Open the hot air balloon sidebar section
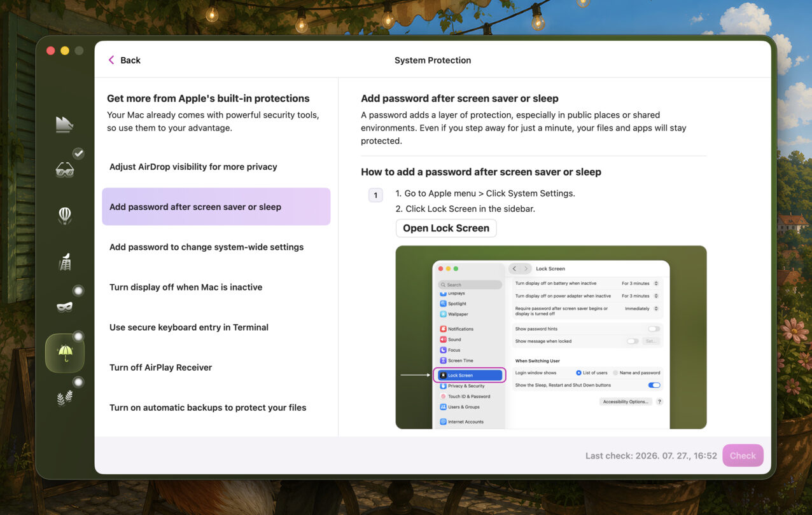This screenshot has width=812, height=515. [x=64, y=216]
